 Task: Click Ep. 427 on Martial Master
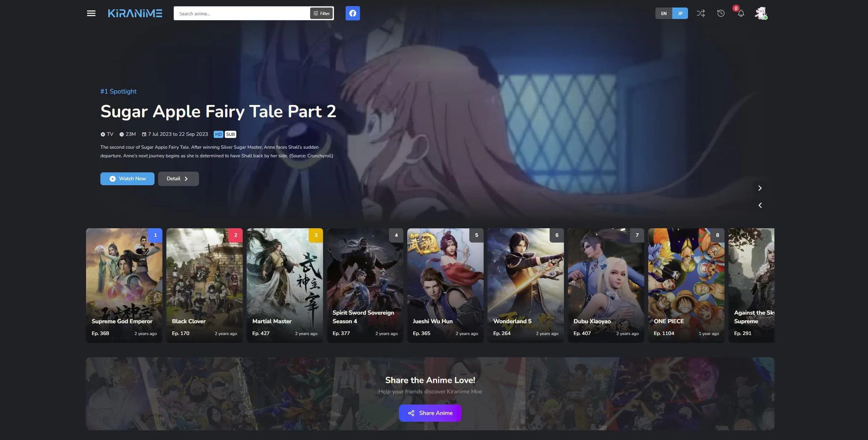261,333
